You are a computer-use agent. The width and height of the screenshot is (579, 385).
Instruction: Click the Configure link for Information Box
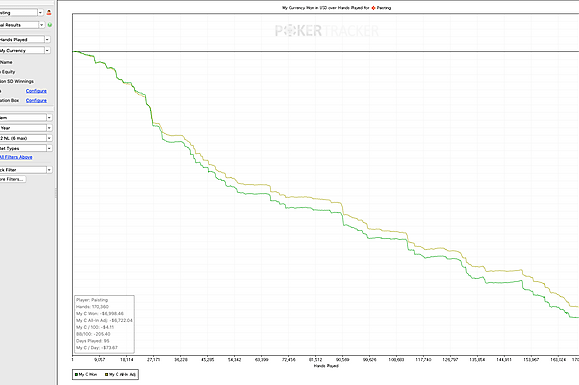pos(36,100)
